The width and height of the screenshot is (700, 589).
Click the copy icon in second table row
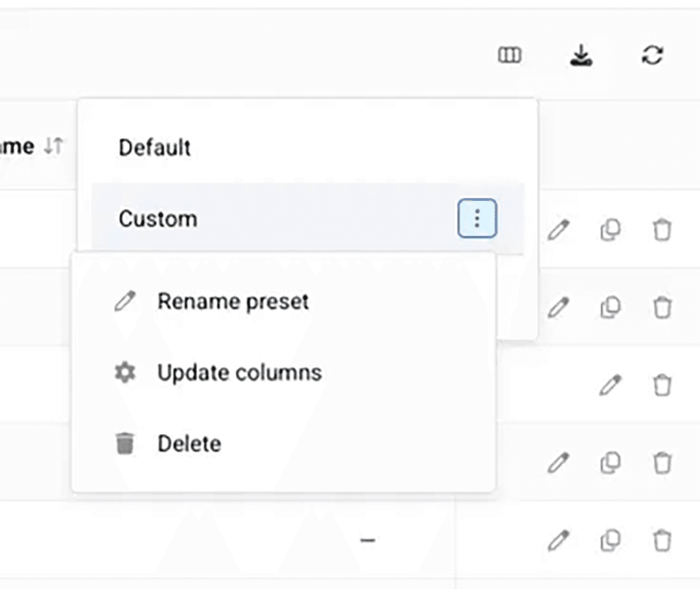pos(611,307)
